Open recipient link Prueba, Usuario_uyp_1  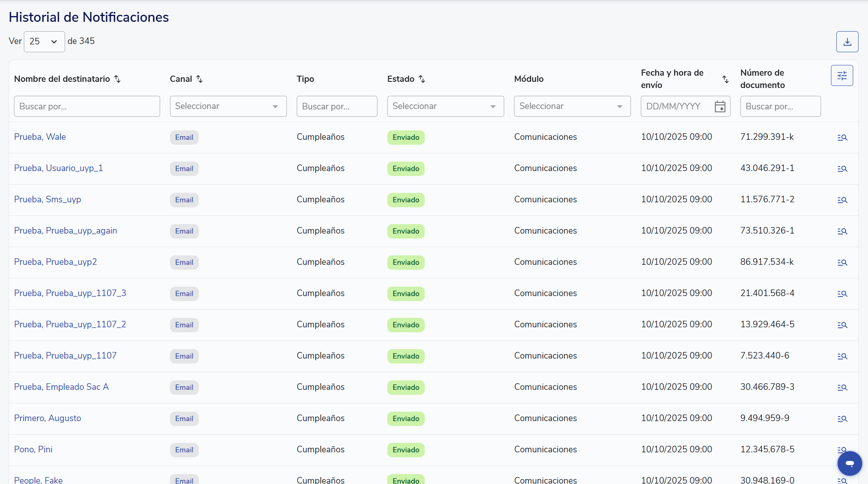pyautogui.click(x=58, y=168)
